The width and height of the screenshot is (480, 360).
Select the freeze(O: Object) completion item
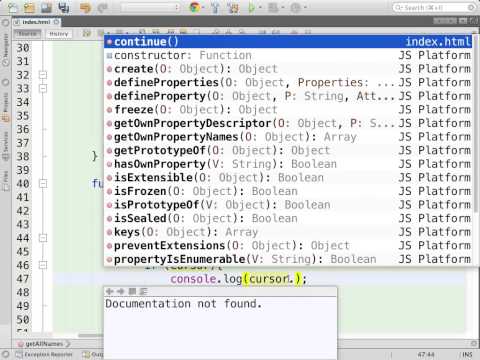(288, 110)
